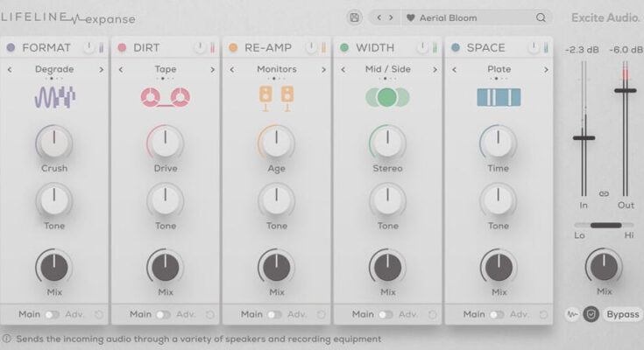Click the Monitors speaker icon in RE-AMP

tap(276, 97)
